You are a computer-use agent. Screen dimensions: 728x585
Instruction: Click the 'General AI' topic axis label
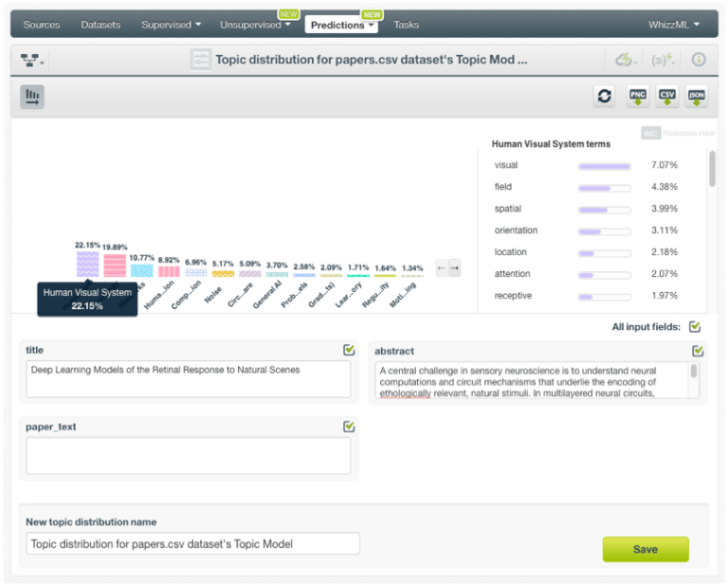click(268, 295)
